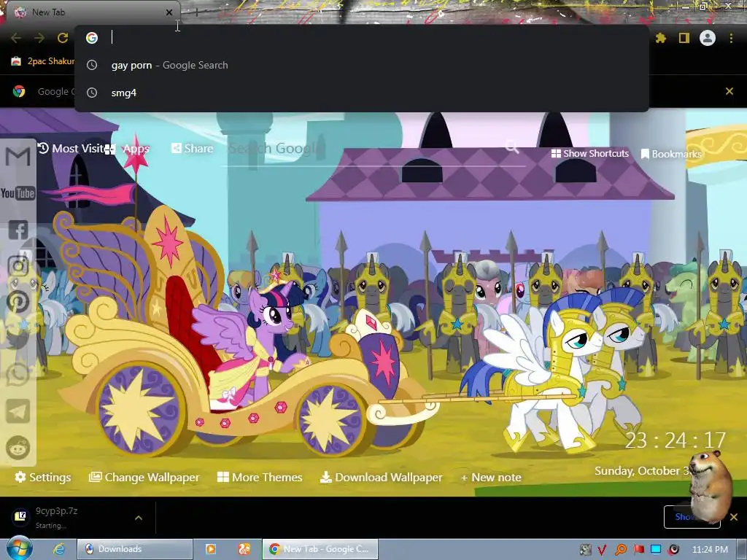Open Pinterest from the sidebar
The image size is (747, 560).
(x=18, y=302)
